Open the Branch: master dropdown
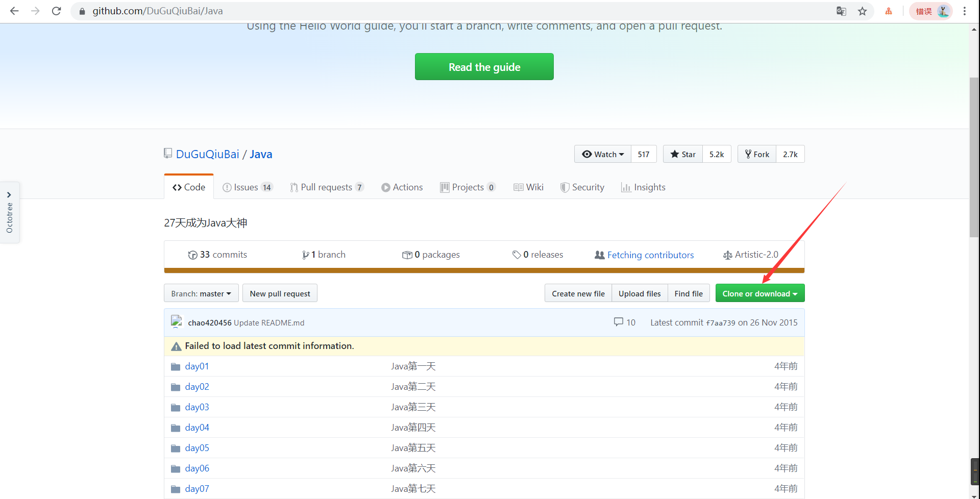 (x=201, y=293)
